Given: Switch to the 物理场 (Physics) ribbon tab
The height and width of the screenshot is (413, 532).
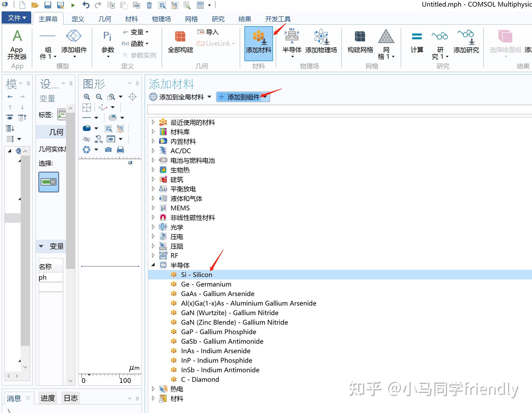Looking at the screenshot, I should pyautogui.click(x=161, y=19).
